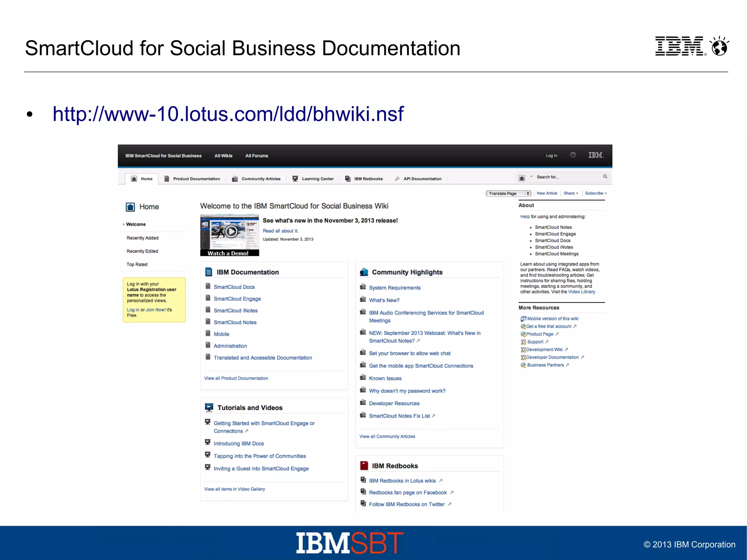Click the Support tools icon

click(523, 342)
